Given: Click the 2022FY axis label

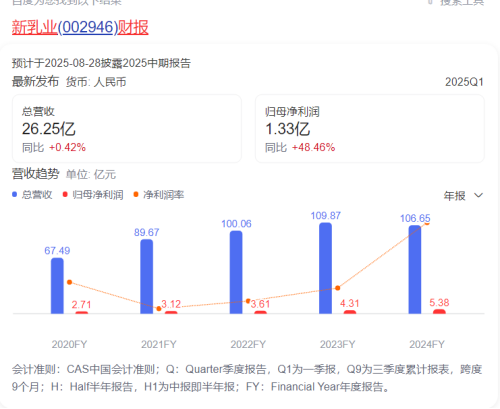Looking at the screenshot, I should click(x=248, y=344).
